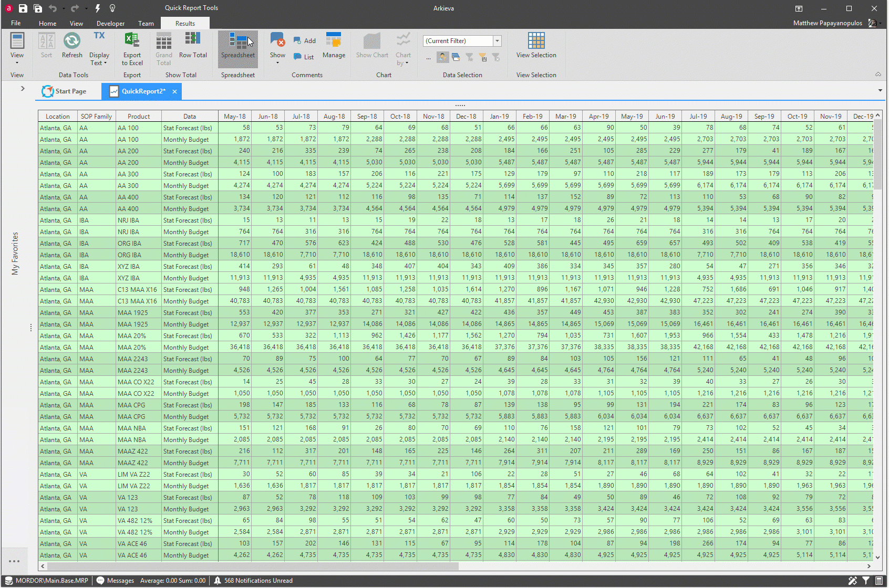The height and width of the screenshot is (588, 889).
Task: Open the Redo history dropdown arrow
Action: point(86,9)
